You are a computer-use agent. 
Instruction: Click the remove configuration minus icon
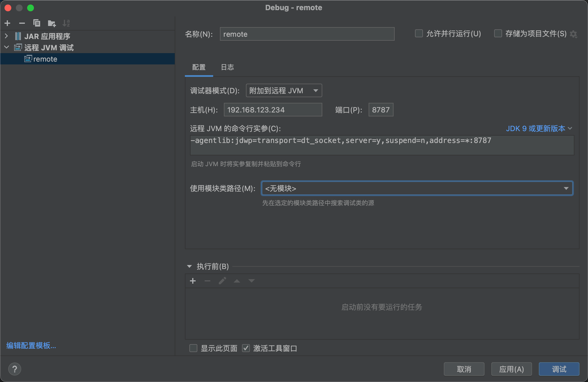[x=22, y=23]
